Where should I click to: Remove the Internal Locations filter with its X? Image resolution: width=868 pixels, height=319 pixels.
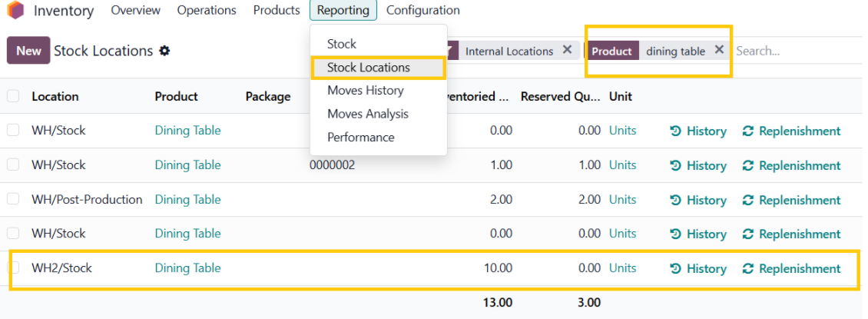tap(567, 50)
